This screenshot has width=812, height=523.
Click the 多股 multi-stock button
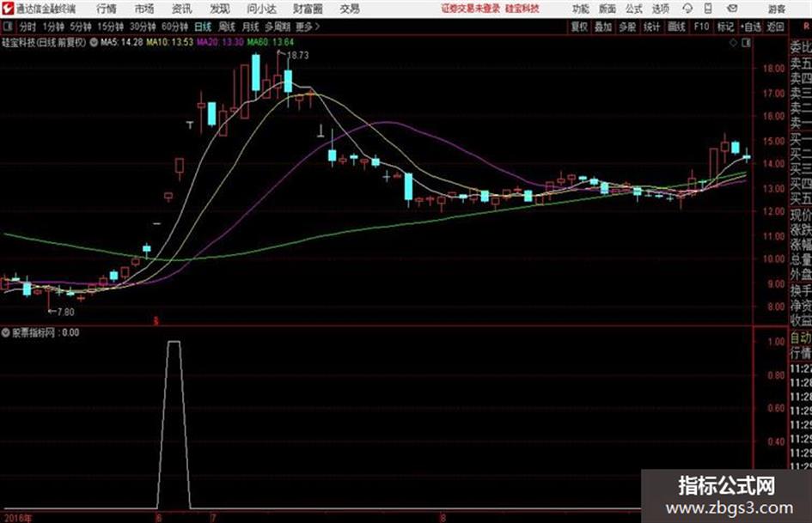[x=627, y=27]
